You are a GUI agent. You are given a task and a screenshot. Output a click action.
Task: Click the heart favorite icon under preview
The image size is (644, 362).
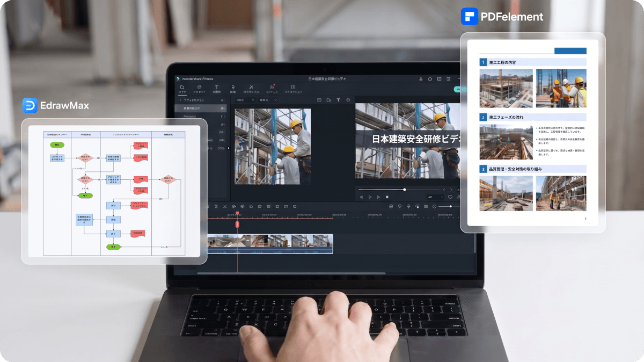coord(451,197)
